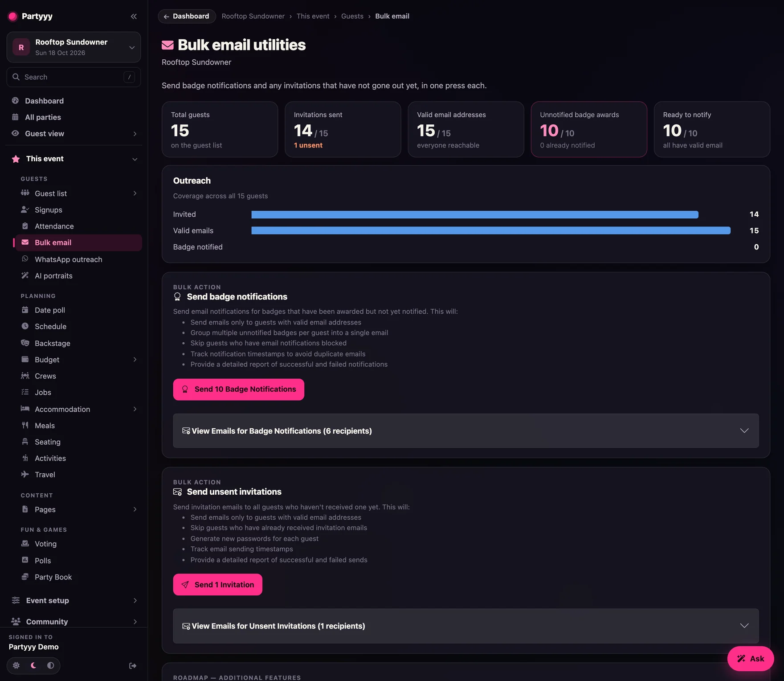Viewport: 784px width, 681px height.
Task: Expand the Guest list submenu chevron
Action: click(135, 193)
